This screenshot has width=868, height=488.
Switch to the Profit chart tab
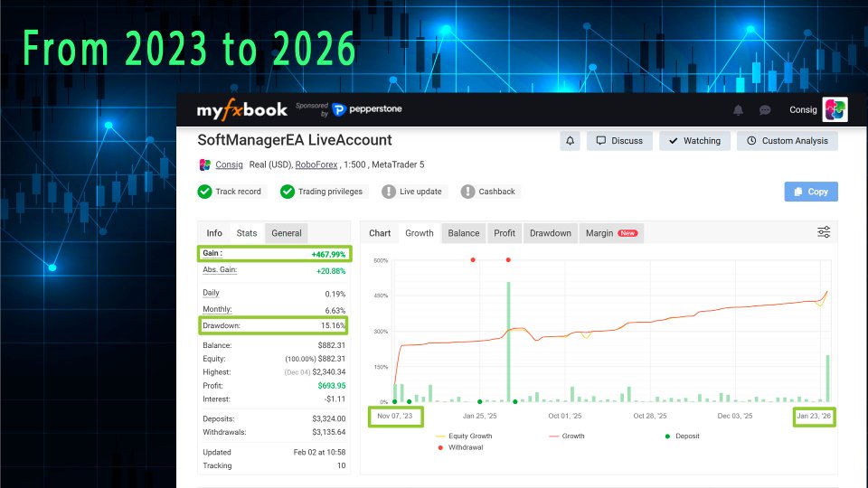tap(505, 233)
